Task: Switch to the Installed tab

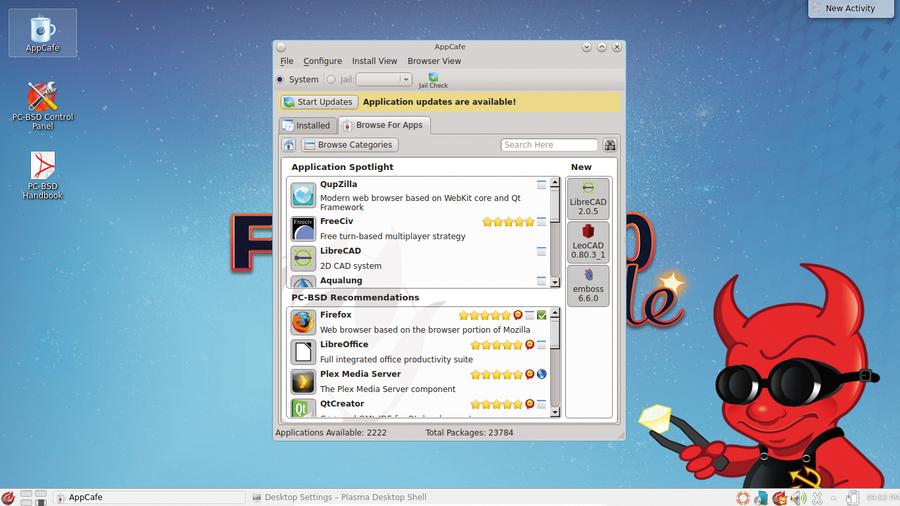Action: 307,125
